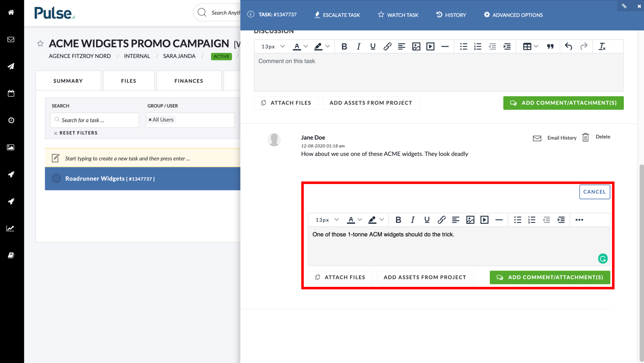The height and width of the screenshot is (363, 644).
Task: Open the clock icon in sidebar
Action: [11, 120]
